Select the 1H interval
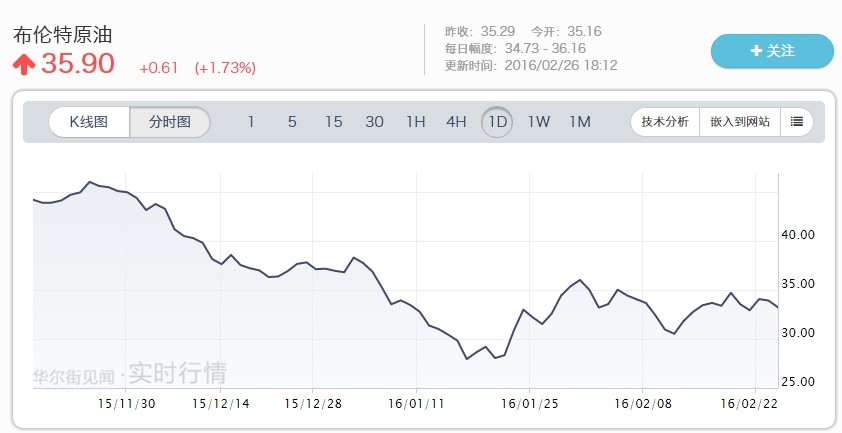Screen dimensions: 842x433 tap(415, 122)
